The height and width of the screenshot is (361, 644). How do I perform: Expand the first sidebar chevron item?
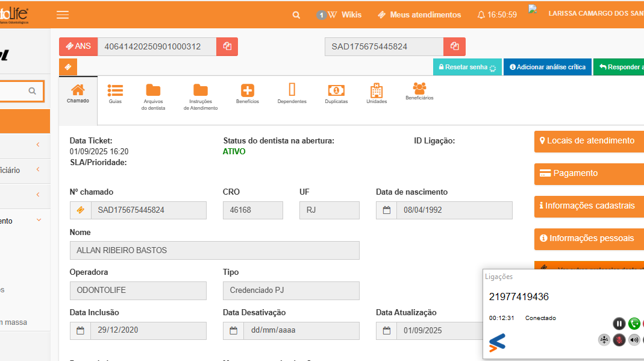pyautogui.click(x=39, y=145)
